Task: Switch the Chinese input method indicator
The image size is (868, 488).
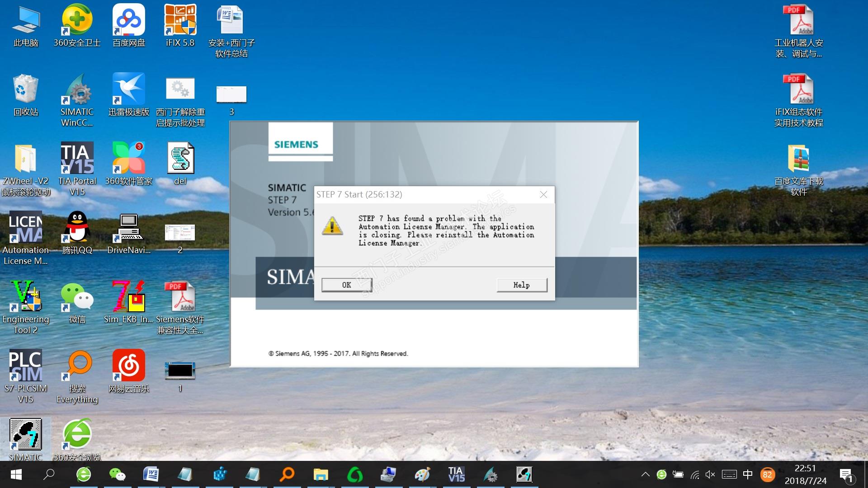Action: pos(748,474)
